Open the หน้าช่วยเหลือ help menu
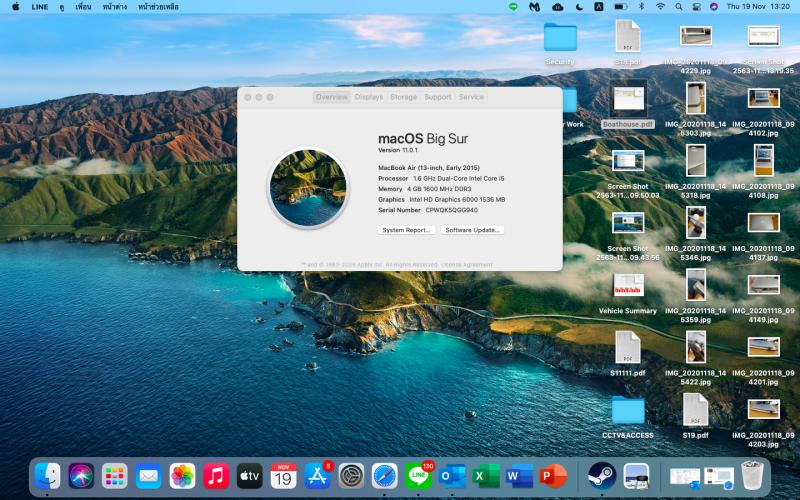 point(158,7)
